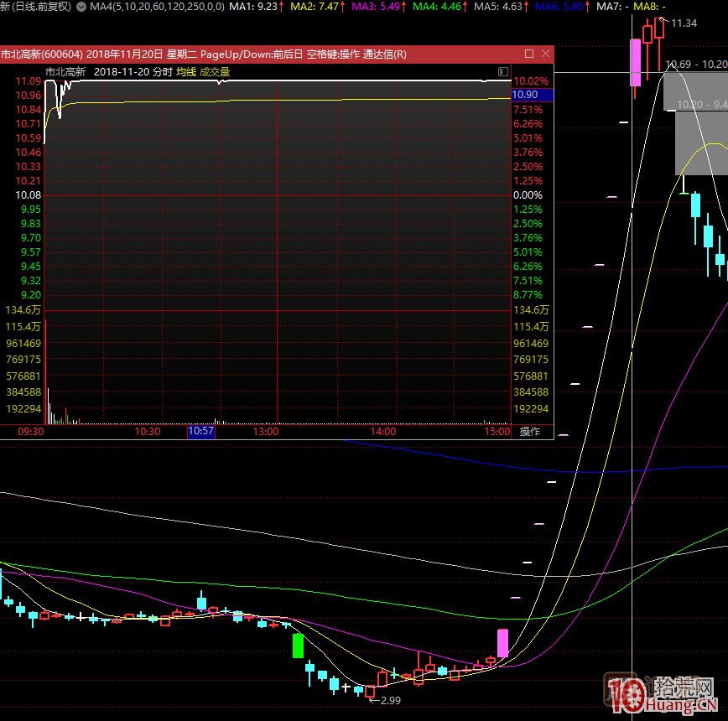Image resolution: width=728 pixels, height=721 pixels.
Task: Select the 2.99 low price annotation
Action: pos(389,700)
